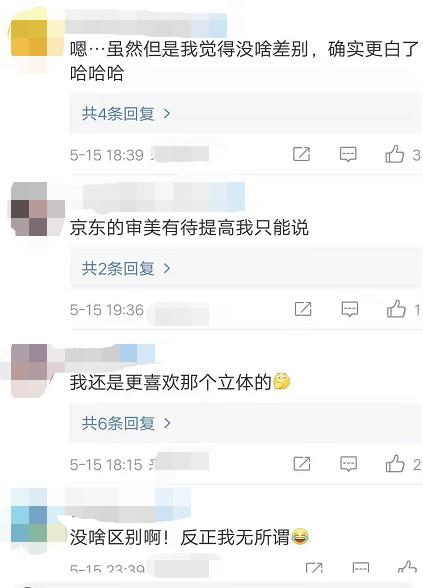The image size is (423, 588).
Task: Expand 共6条回复 replies
Action: coord(126,423)
